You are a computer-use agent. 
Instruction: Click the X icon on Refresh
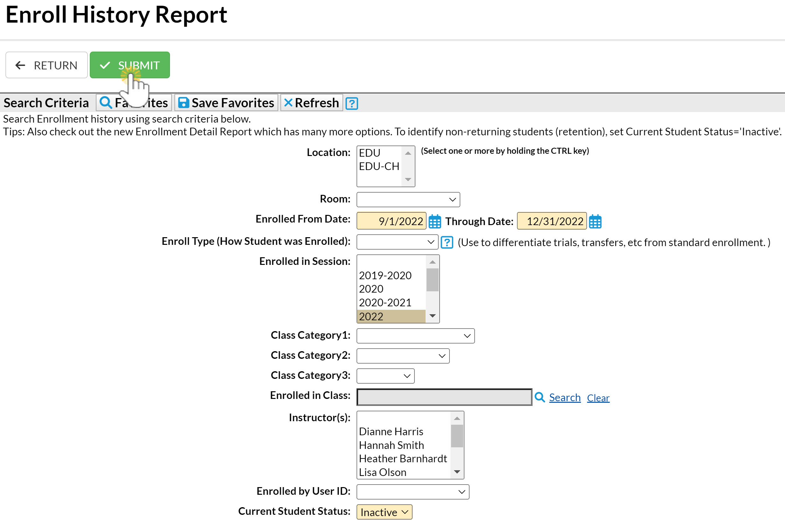tap(288, 103)
